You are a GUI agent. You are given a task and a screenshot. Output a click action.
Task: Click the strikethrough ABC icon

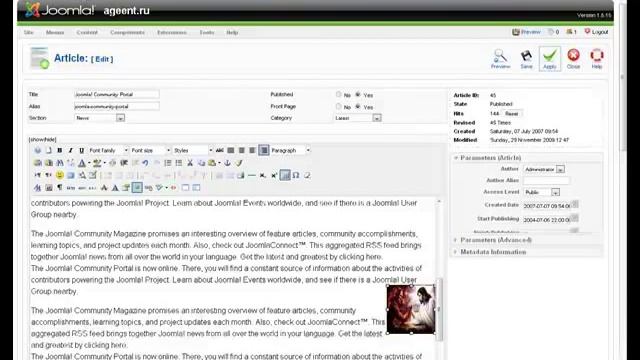tap(220, 151)
